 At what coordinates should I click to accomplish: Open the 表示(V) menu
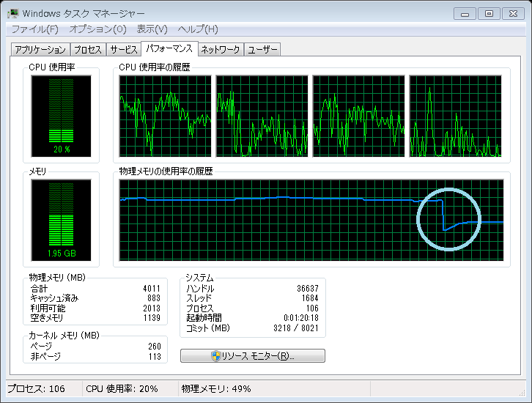[x=152, y=29]
